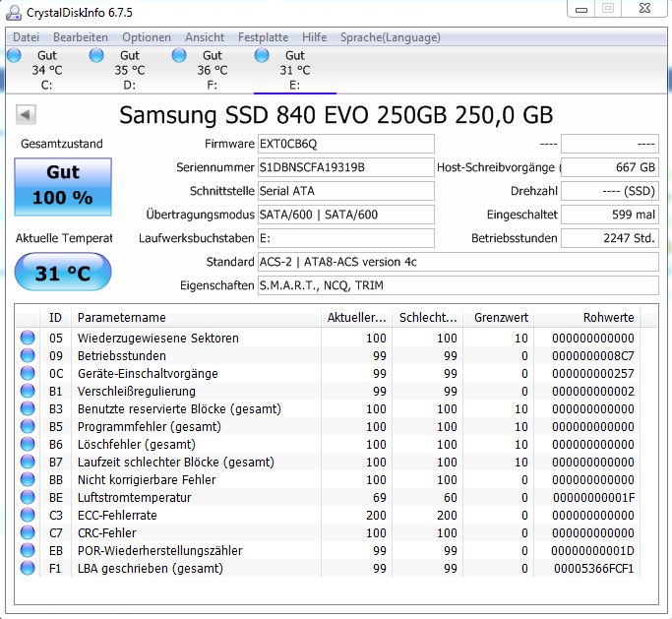
Task: Click status orb for Luftstromtemperatur
Action: [28, 497]
